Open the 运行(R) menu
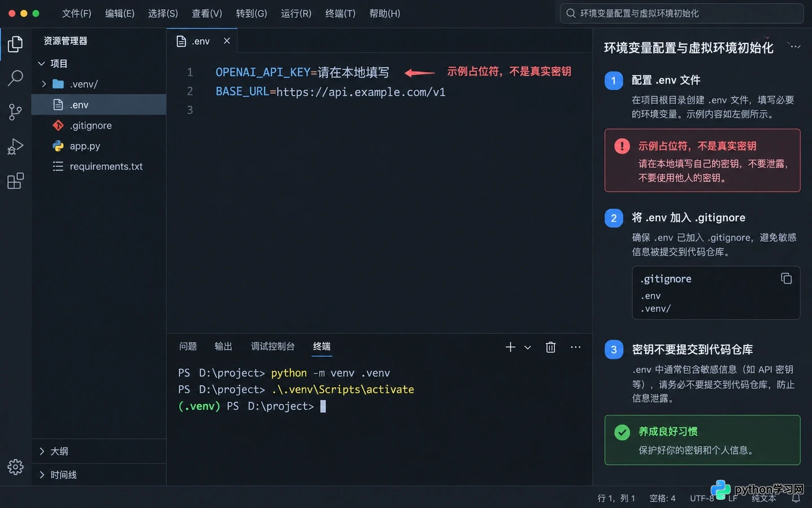812x508 pixels. 296,13
